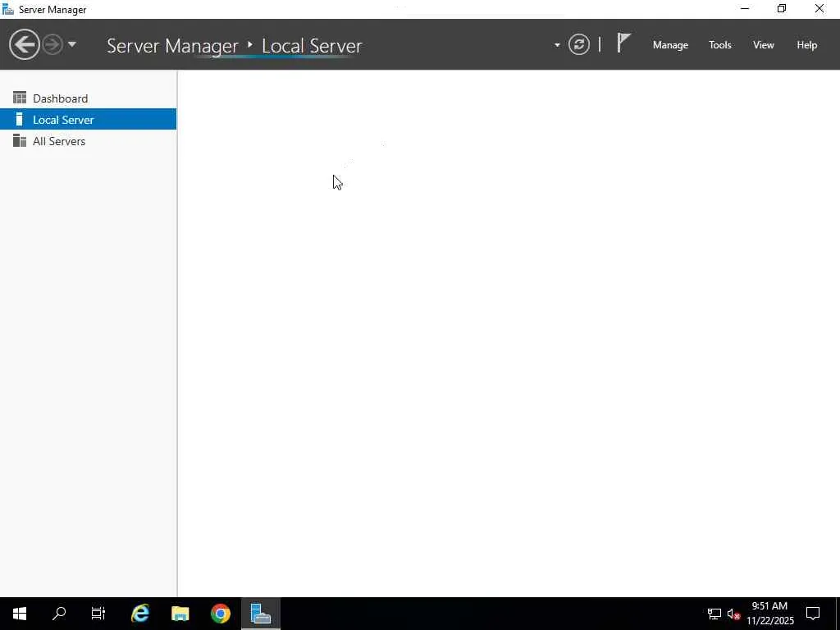The image size is (840, 630).
Task: Close the Server Manager window
Action: [819, 8]
